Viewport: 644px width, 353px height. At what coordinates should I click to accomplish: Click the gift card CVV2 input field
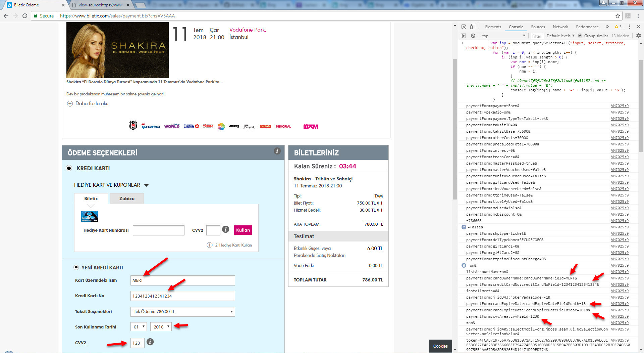pyautogui.click(x=213, y=230)
